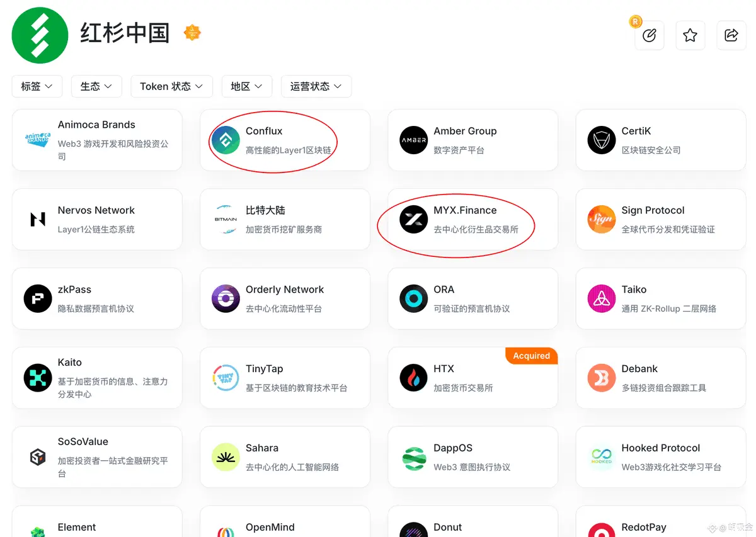Click the Conflux logo icon

point(226,140)
